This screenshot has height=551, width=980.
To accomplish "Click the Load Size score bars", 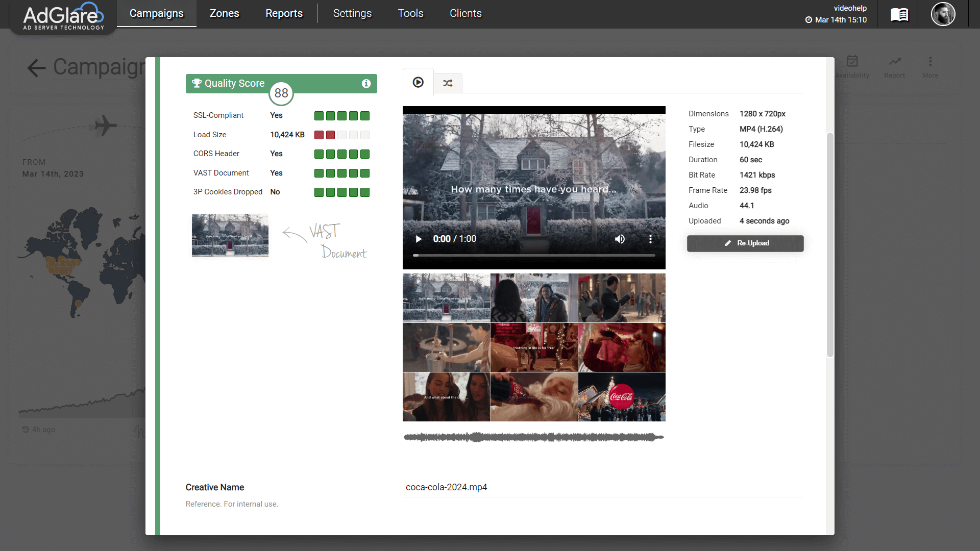I will (x=341, y=135).
